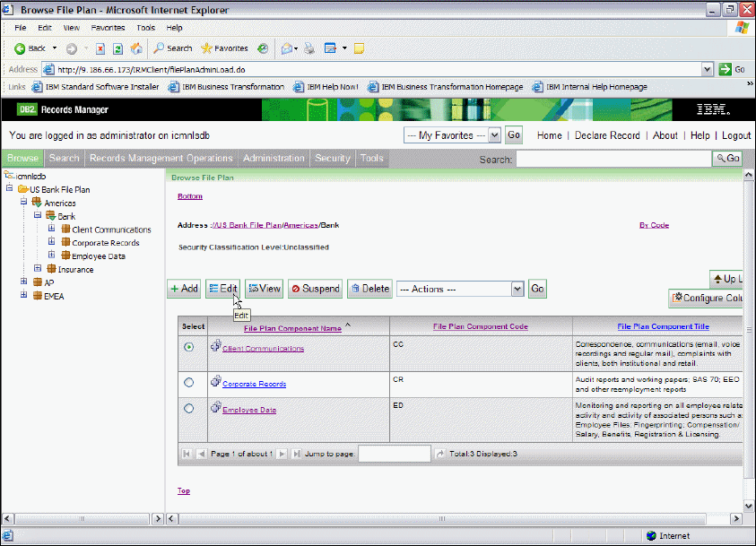
Task: Click the Print icon in toolbar
Action: [x=309, y=48]
